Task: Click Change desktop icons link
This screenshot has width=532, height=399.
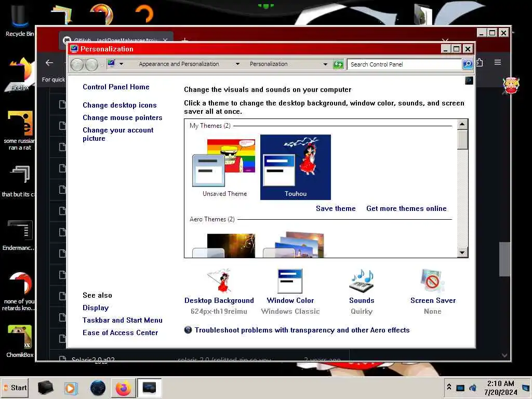Action: pyautogui.click(x=119, y=105)
